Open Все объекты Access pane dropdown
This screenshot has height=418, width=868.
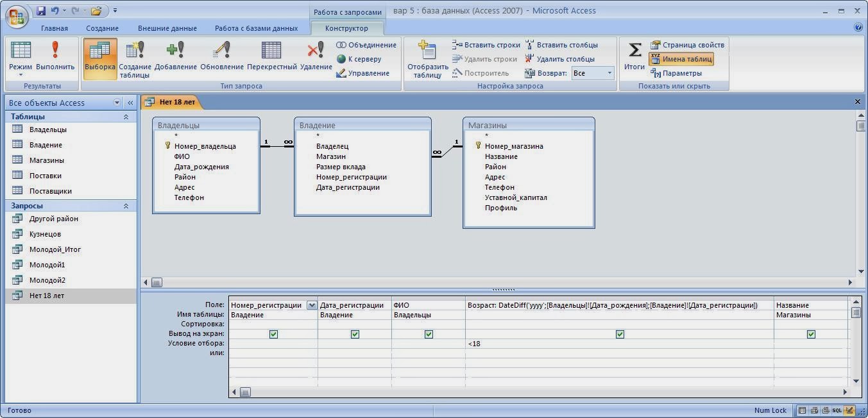tap(117, 103)
